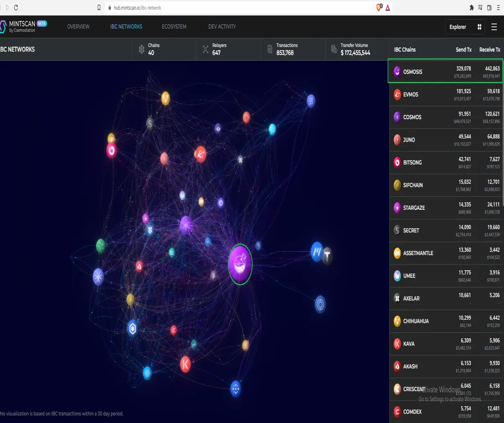Click the transactions value 853,768
Viewport: 504px width, 423px height.
click(x=285, y=53)
